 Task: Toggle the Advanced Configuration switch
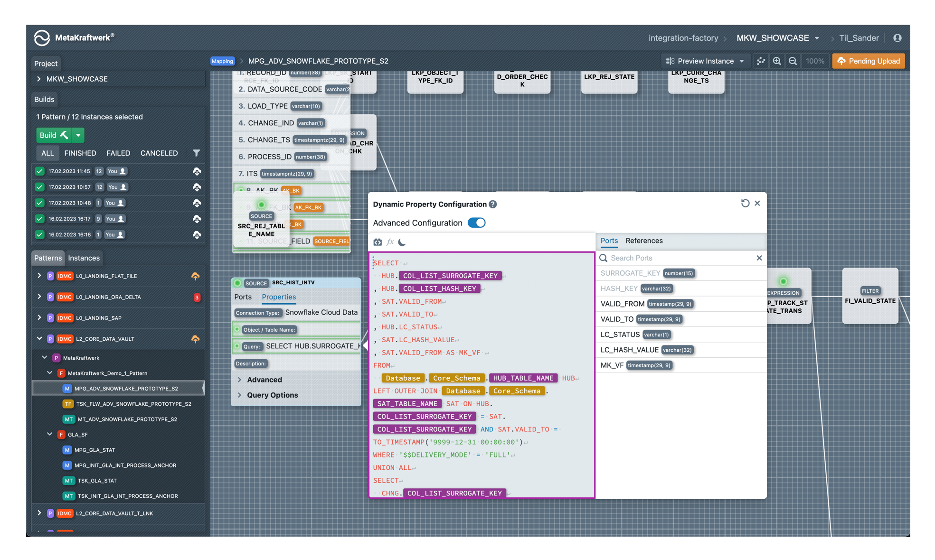(476, 223)
